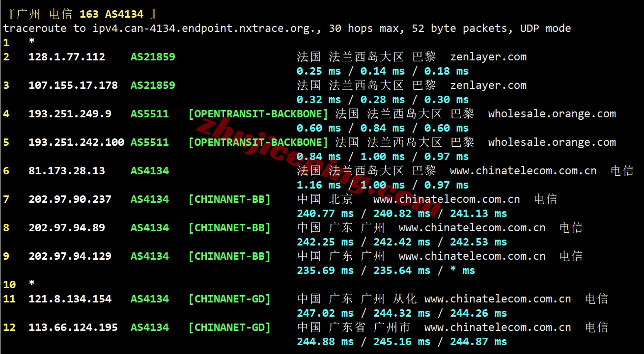
Task: Select [OPENTRANSIT-BACKBONE] on the 193.251.242.100 row
Action: (x=258, y=142)
